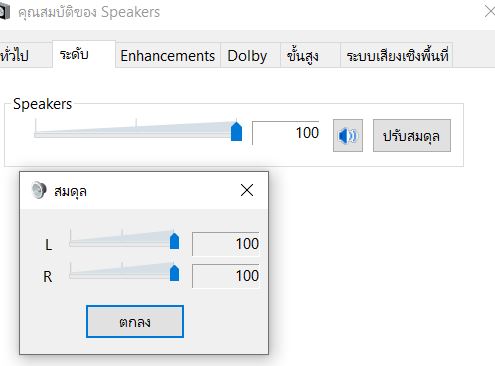Focus the R channel value box
The height and width of the screenshot is (366, 495).
(226, 276)
